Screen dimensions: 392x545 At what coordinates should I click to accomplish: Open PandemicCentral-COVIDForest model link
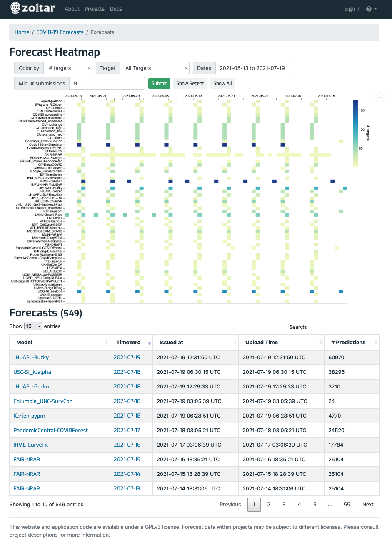(x=51, y=430)
